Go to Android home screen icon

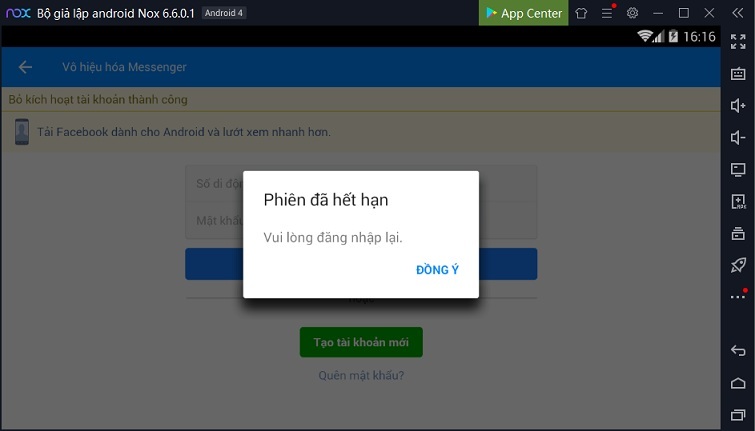738,383
